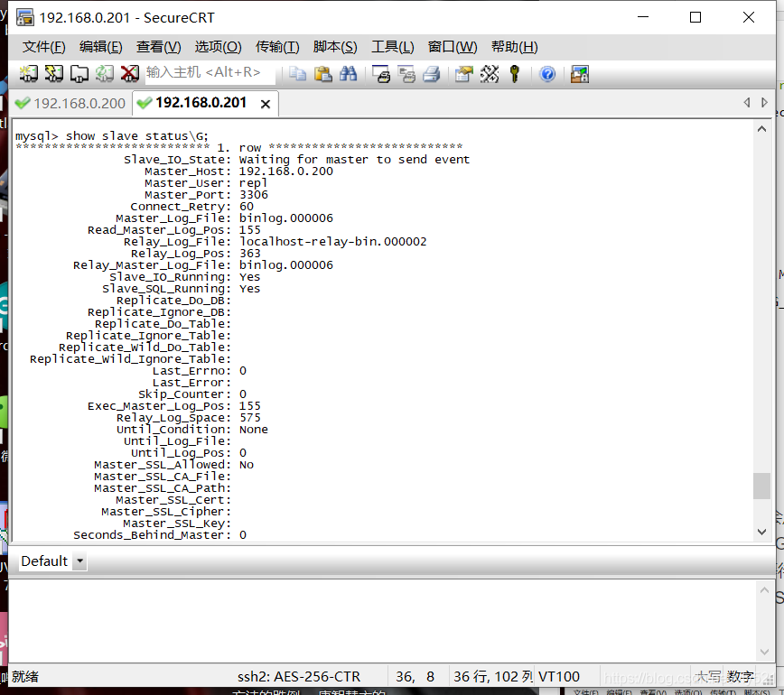
Task: Open the 窗口(W) menu
Action: tap(453, 47)
